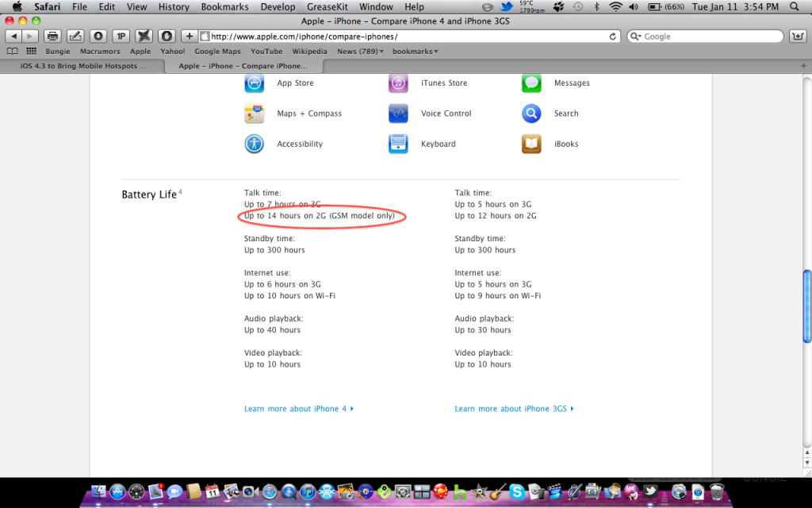The width and height of the screenshot is (812, 508).
Task: Click the iTunes Store icon on the page
Action: (398, 83)
